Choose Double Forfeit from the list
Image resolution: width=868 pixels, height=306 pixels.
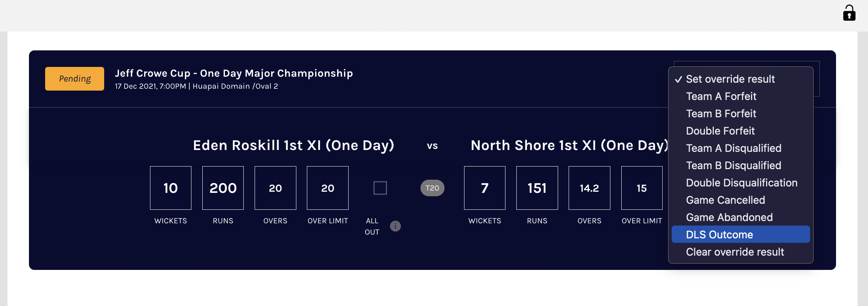pyautogui.click(x=720, y=131)
